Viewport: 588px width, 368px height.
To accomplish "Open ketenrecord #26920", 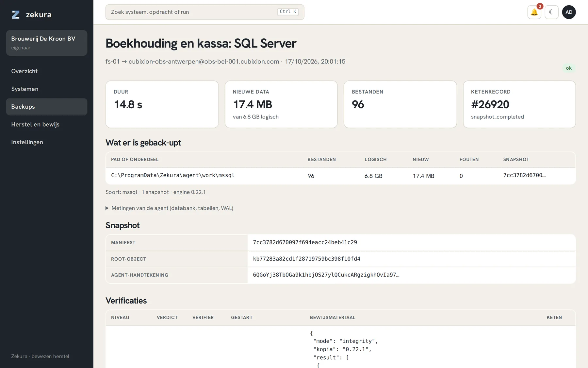I will pos(490,104).
